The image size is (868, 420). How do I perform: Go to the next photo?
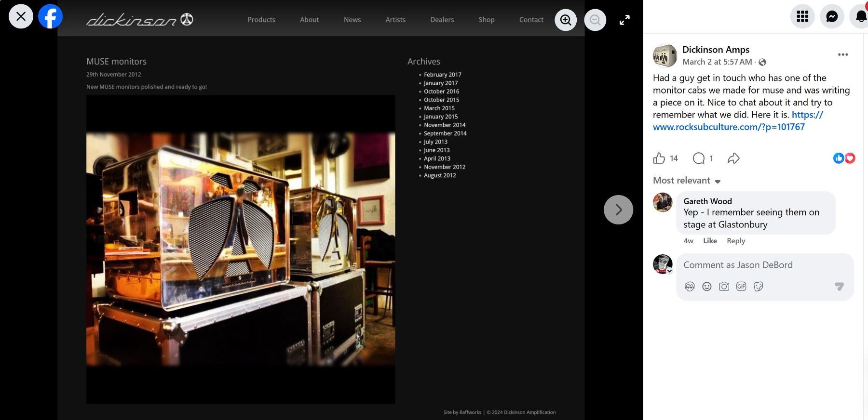coord(618,210)
